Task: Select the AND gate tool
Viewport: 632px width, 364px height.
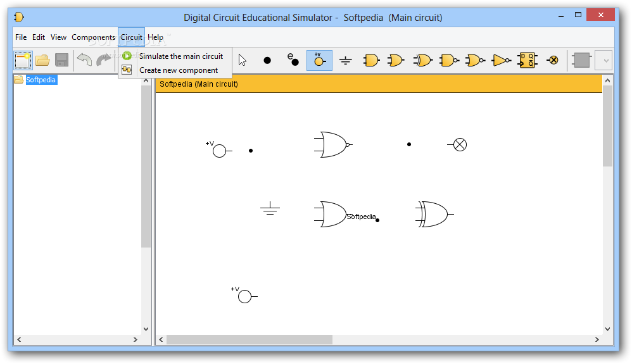Action: coord(371,61)
